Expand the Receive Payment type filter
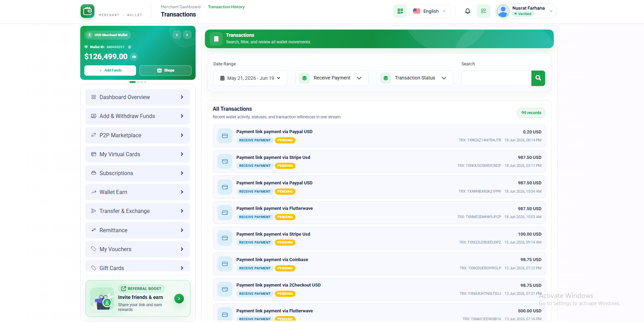This screenshot has width=644, height=322. tap(332, 78)
